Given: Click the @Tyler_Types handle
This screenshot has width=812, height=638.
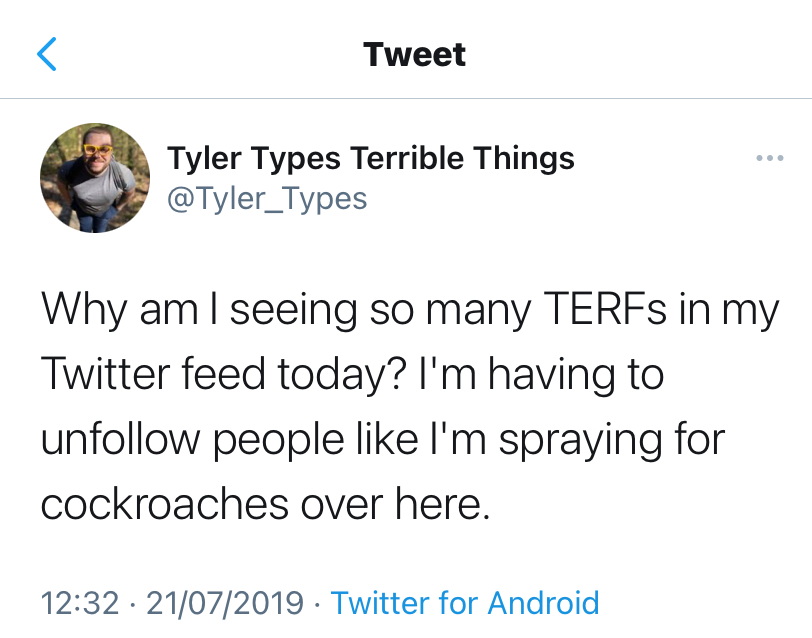Looking at the screenshot, I should pyautogui.click(x=267, y=198).
